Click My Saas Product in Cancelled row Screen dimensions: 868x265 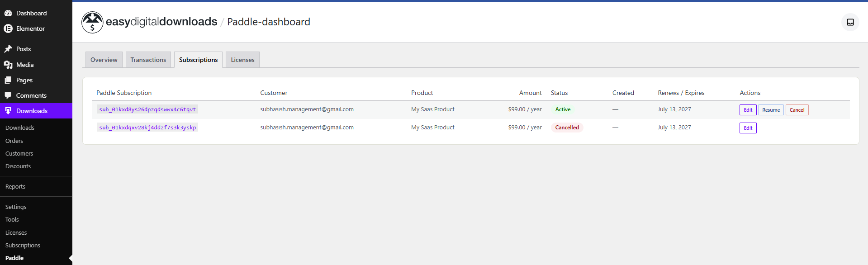[433, 128]
